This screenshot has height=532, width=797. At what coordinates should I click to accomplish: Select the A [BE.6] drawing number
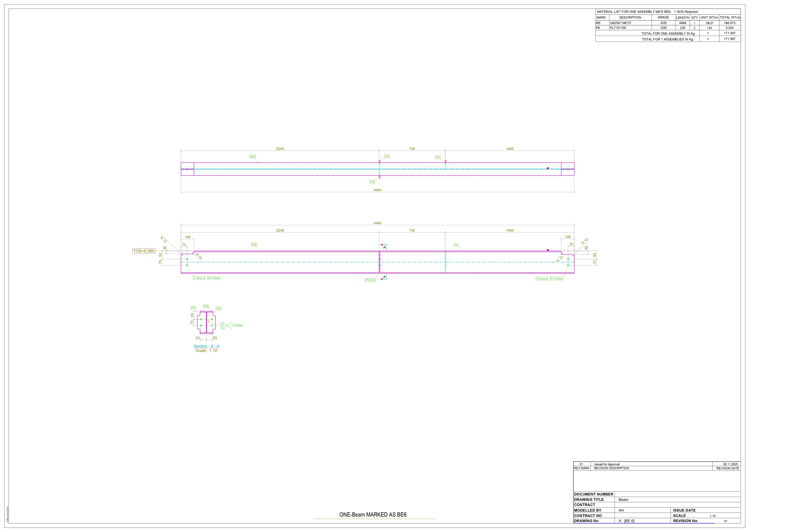coord(626,521)
